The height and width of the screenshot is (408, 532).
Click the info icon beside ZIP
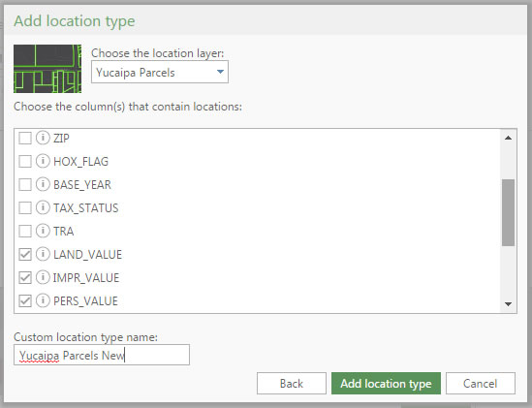click(x=43, y=138)
